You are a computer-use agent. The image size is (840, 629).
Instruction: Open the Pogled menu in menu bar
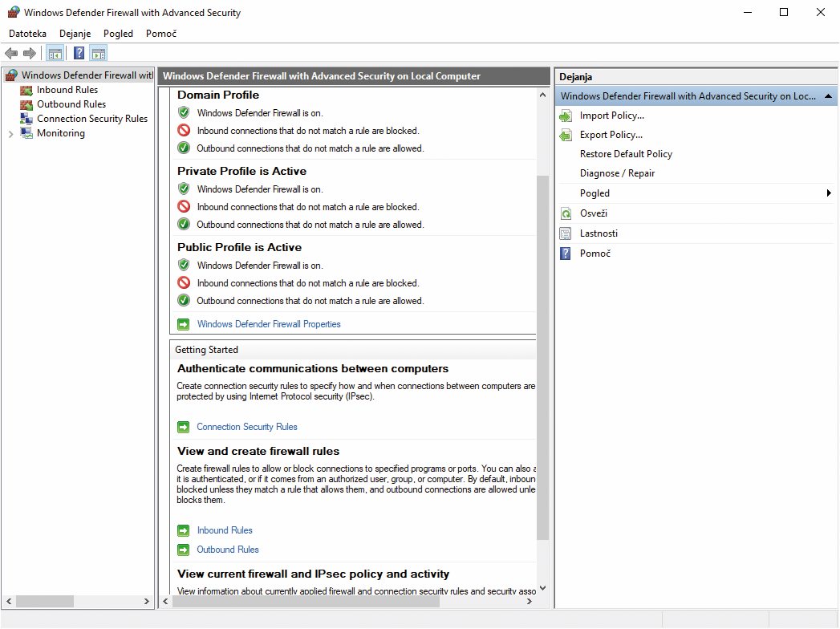[x=118, y=33]
